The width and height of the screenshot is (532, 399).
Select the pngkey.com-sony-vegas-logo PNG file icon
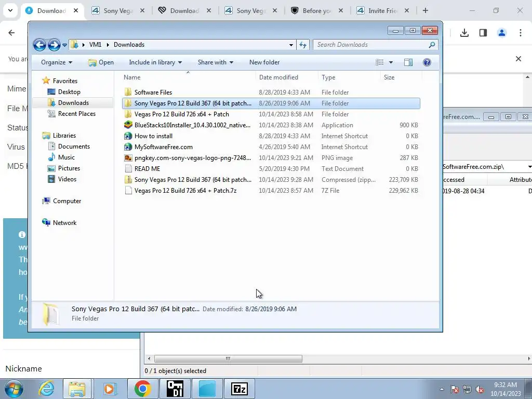point(128,158)
